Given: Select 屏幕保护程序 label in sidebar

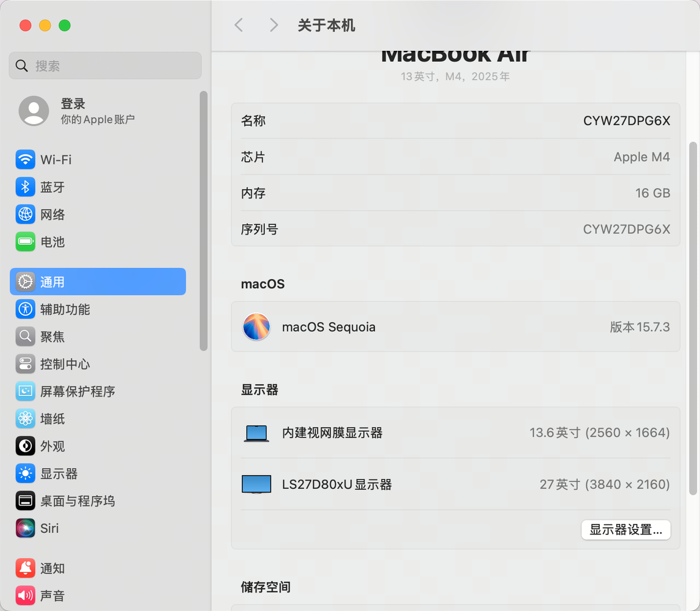Looking at the screenshot, I should click(x=78, y=391).
